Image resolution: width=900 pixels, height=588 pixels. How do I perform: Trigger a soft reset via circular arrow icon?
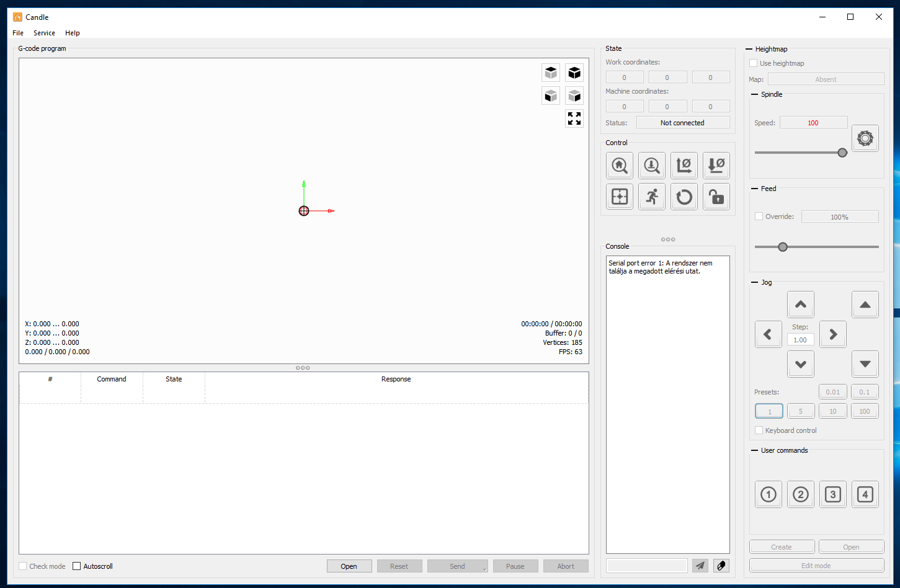[x=684, y=197]
